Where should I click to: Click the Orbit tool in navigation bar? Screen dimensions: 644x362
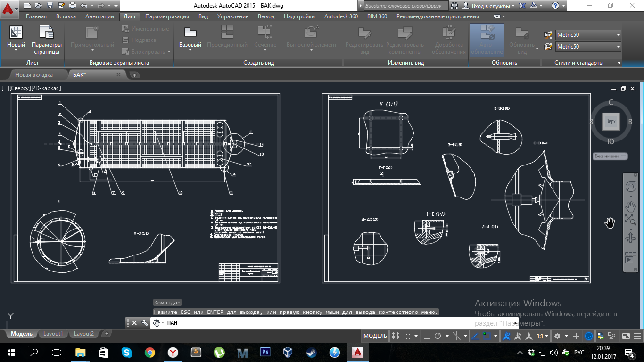coord(631,238)
